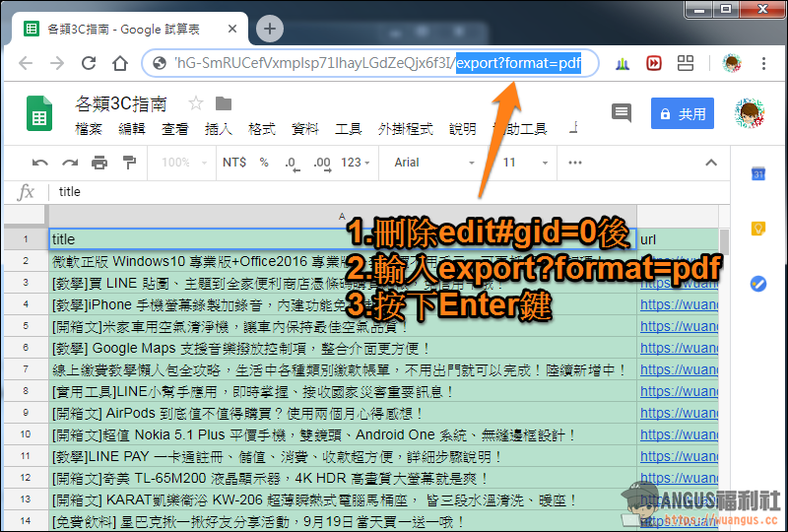Screen dimensions: 788x532
Task: Open Google Calendar in side panel
Action: [758, 174]
